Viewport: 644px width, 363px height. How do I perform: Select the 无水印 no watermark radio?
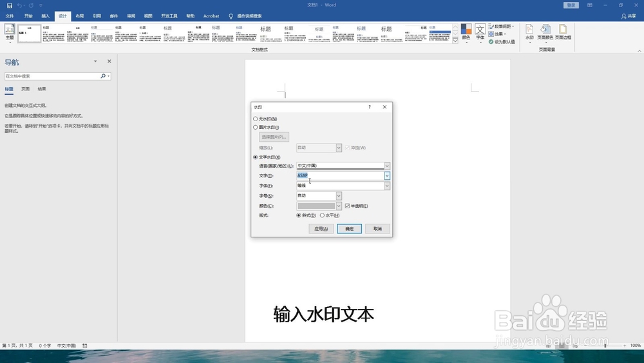[256, 119]
